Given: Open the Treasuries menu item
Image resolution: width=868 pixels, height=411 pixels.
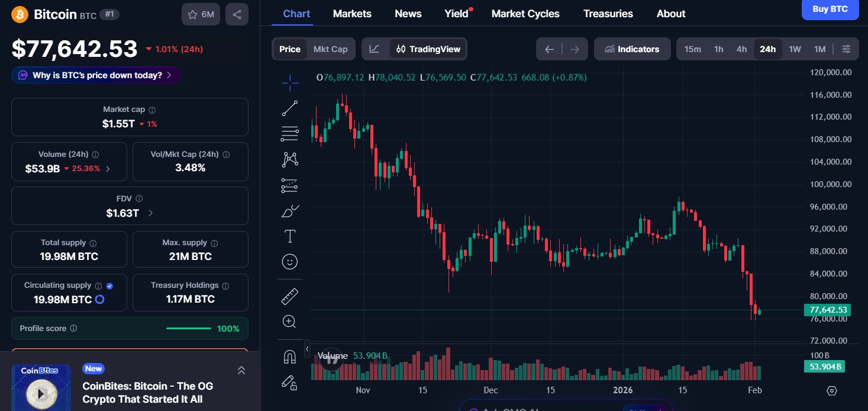Looking at the screenshot, I should pyautogui.click(x=608, y=13).
